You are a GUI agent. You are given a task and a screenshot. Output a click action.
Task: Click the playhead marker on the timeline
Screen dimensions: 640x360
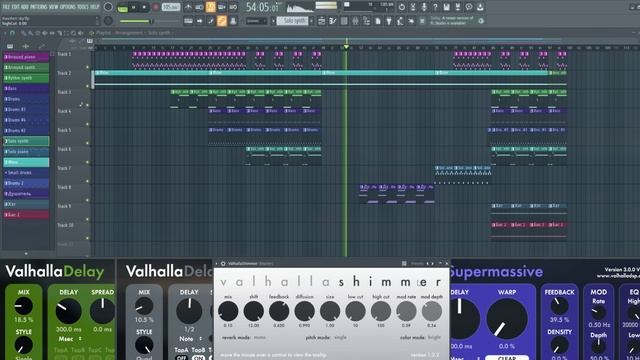coord(346,47)
